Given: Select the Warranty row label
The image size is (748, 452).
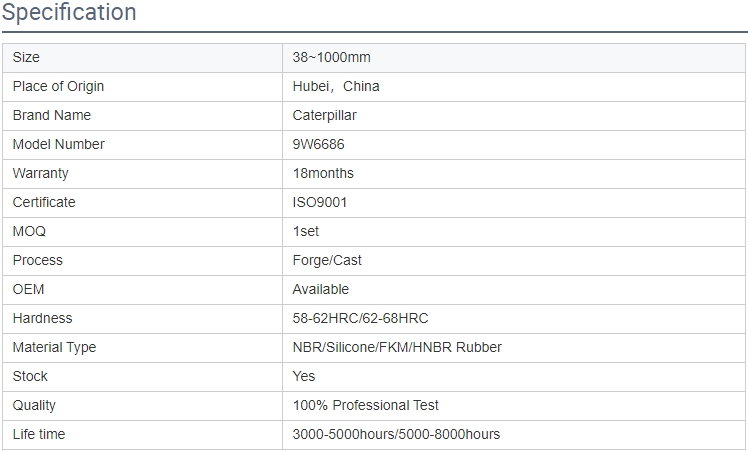Looking at the screenshot, I should click(x=41, y=173).
